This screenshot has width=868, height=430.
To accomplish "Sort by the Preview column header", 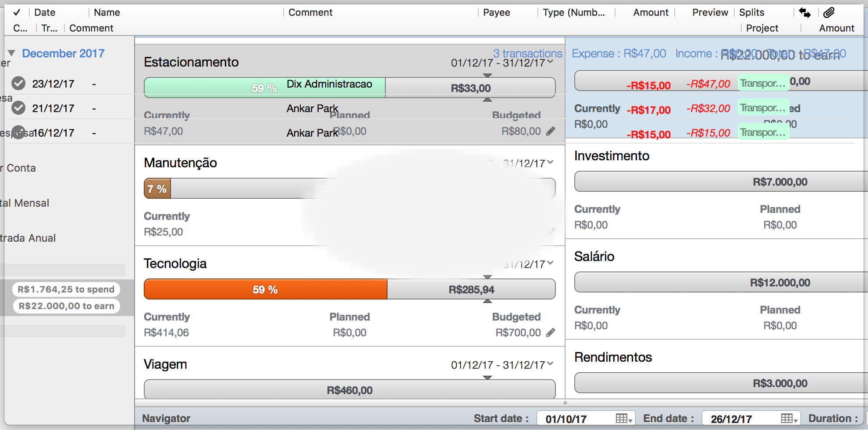I will 710,12.
